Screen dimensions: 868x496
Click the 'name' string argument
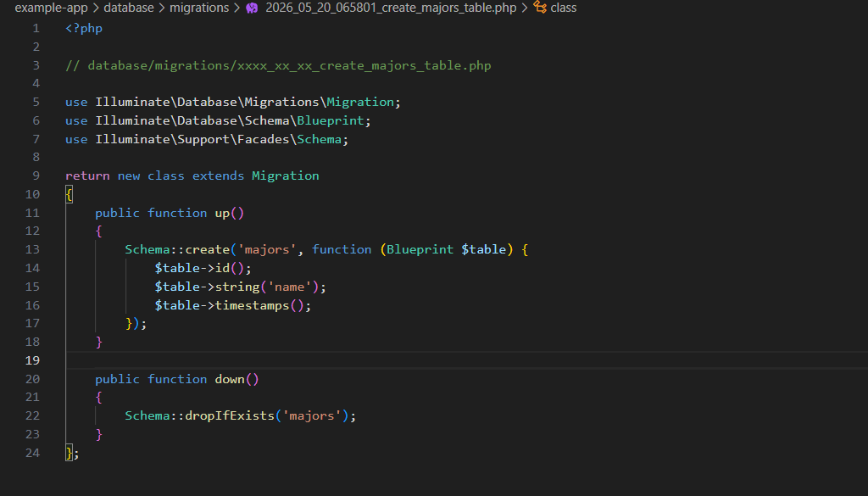290,287
